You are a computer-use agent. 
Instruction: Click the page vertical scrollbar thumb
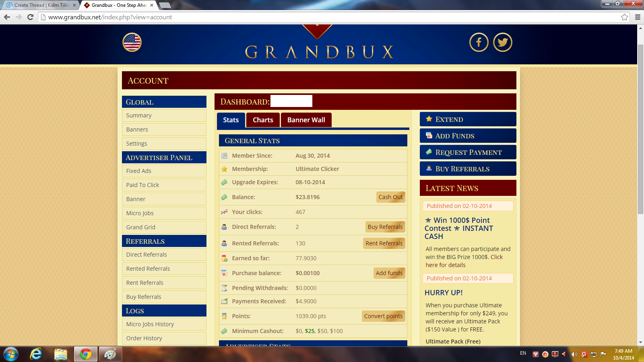click(x=640, y=129)
